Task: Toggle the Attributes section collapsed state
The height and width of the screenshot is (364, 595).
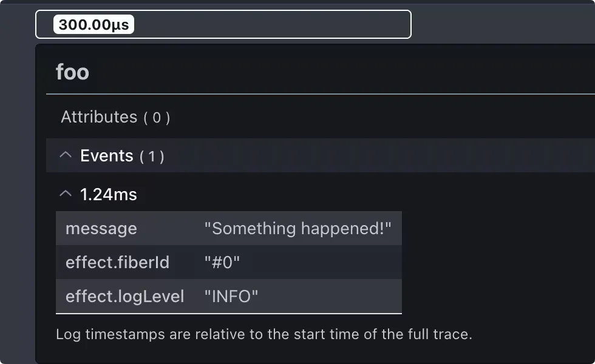Action: coord(115,117)
